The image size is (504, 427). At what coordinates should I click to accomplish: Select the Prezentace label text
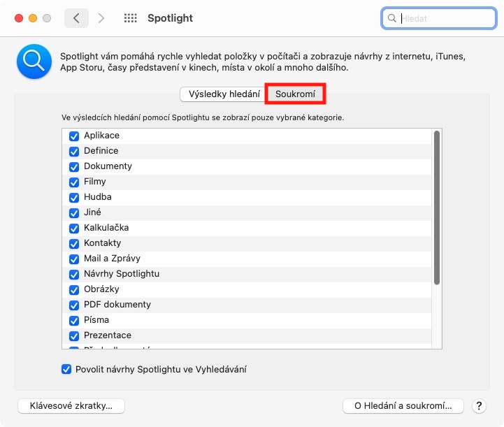pos(108,335)
